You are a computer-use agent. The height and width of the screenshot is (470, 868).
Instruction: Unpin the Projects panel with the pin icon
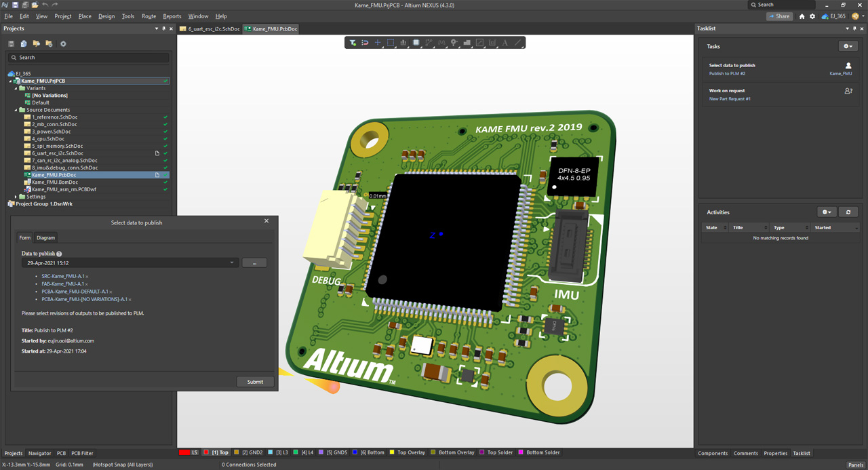[x=163, y=28]
